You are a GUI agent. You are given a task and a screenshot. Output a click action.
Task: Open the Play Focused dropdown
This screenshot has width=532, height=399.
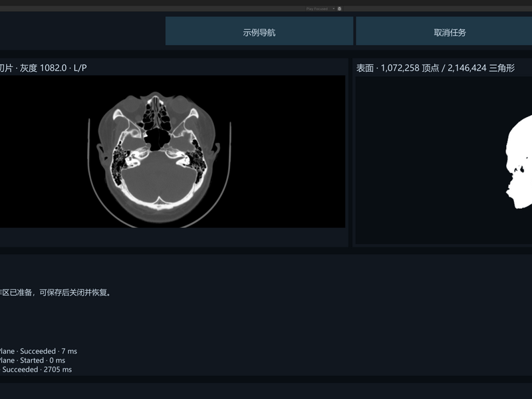pos(320,9)
